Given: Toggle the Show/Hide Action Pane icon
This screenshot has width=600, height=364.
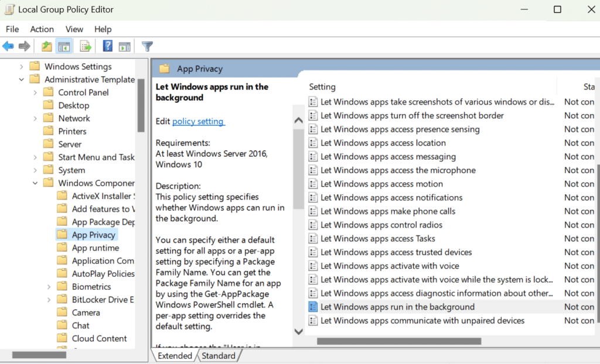Looking at the screenshot, I should 124,47.
